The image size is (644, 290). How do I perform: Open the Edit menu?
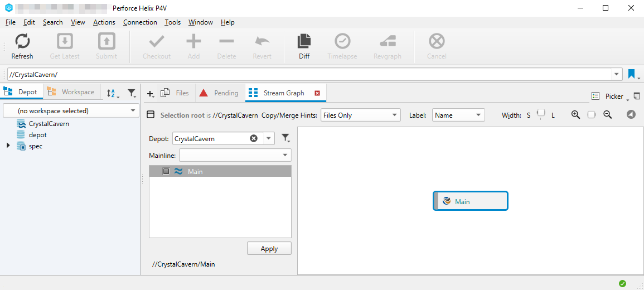tap(29, 22)
